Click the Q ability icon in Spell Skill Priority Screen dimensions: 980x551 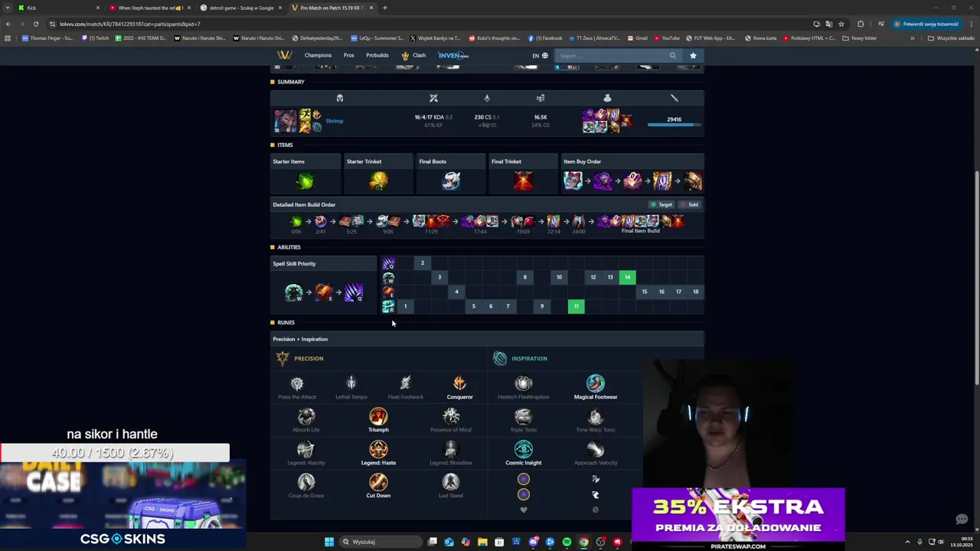pyautogui.click(x=353, y=292)
